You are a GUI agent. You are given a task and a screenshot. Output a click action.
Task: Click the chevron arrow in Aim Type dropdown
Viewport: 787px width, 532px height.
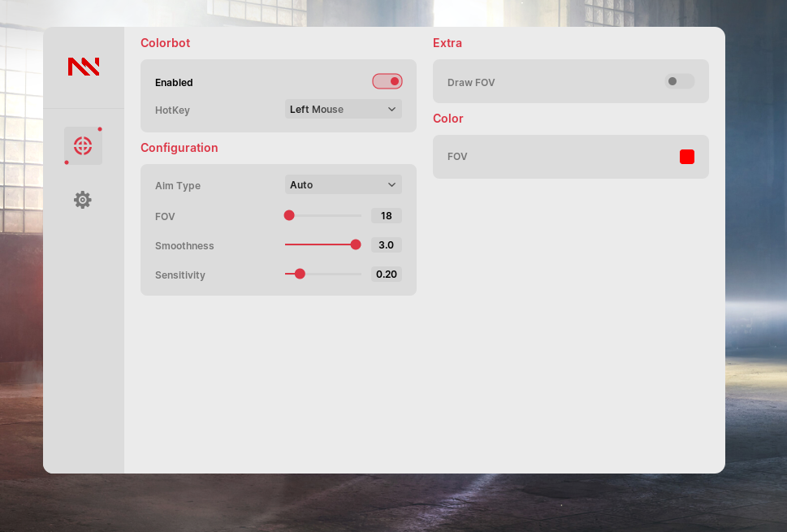click(x=391, y=185)
